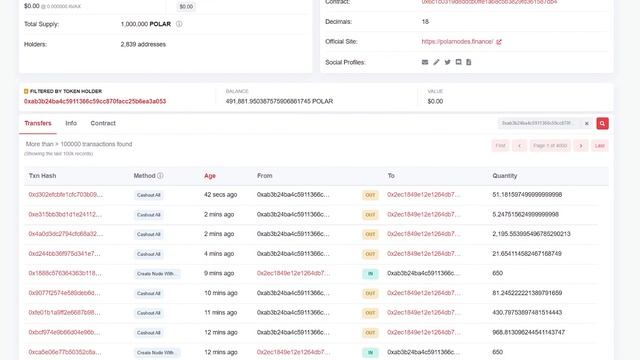Image resolution: width=640 pixels, height=360 pixels.
Task: Select quantity 2,195.553995496785260213
Action: [531, 234]
